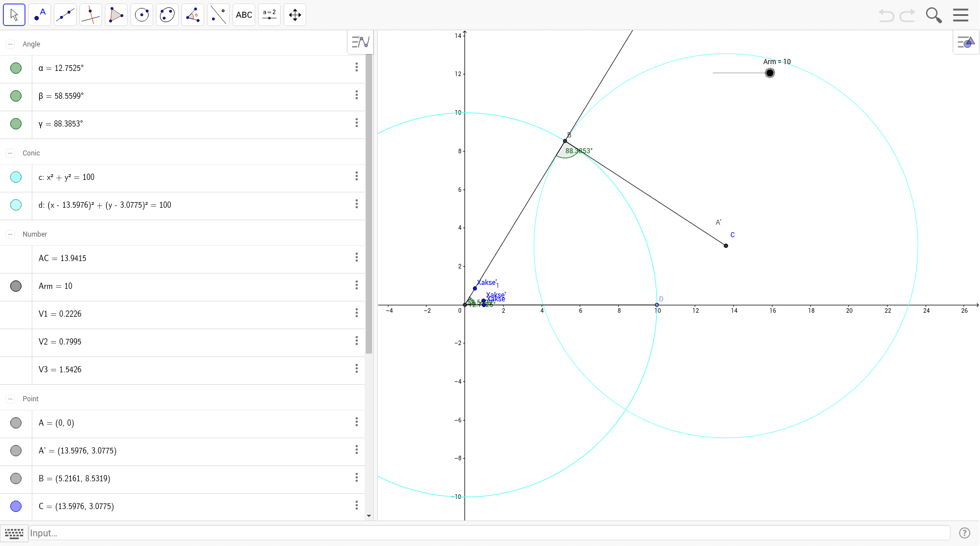The height and width of the screenshot is (546, 980).
Task: Click the Input bar field
Action: click(489, 533)
